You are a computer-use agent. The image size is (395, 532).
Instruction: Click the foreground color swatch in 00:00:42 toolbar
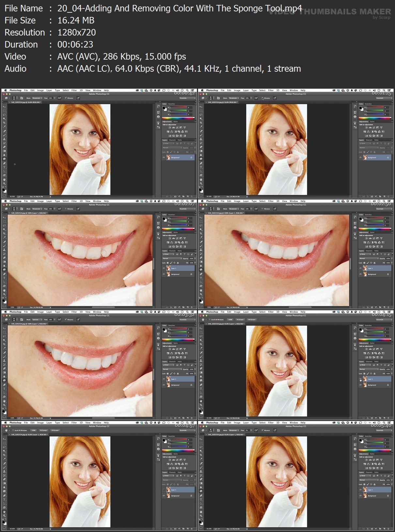pos(3,190)
